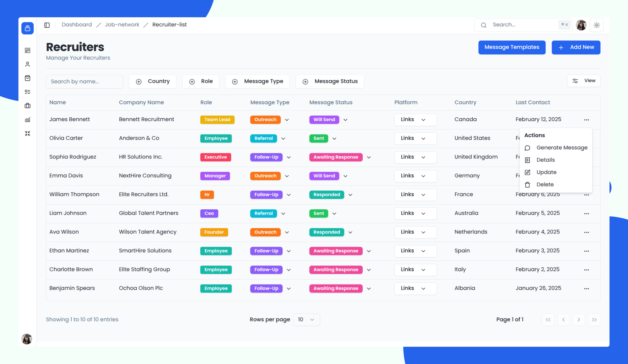Click the Dashboard icon in sidebar
The image size is (628, 364).
pyautogui.click(x=27, y=50)
